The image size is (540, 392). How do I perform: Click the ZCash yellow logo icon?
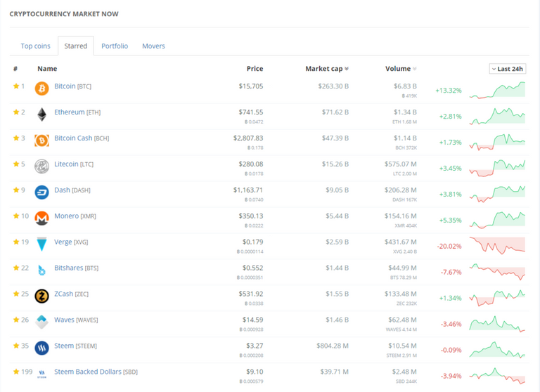coord(41,296)
